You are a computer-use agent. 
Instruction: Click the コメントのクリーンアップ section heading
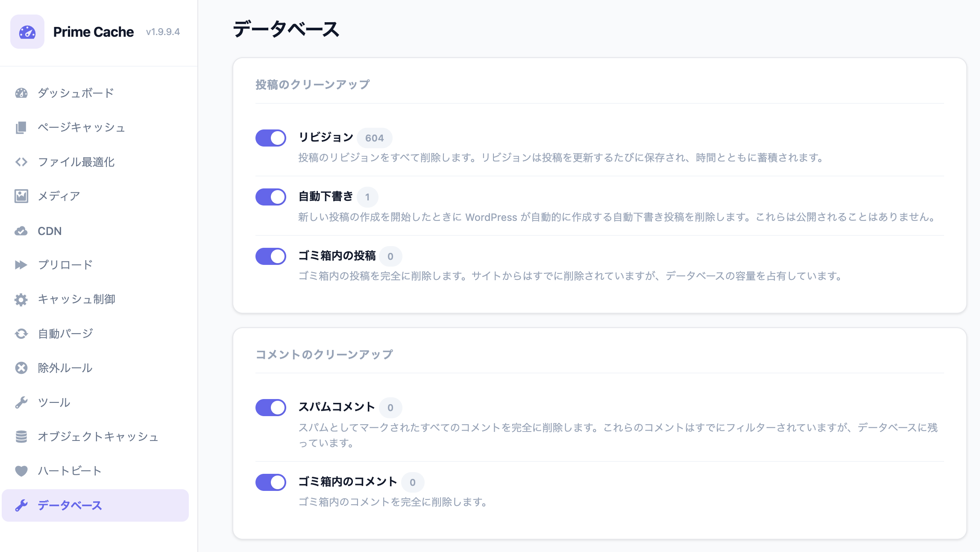pyautogui.click(x=324, y=355)
